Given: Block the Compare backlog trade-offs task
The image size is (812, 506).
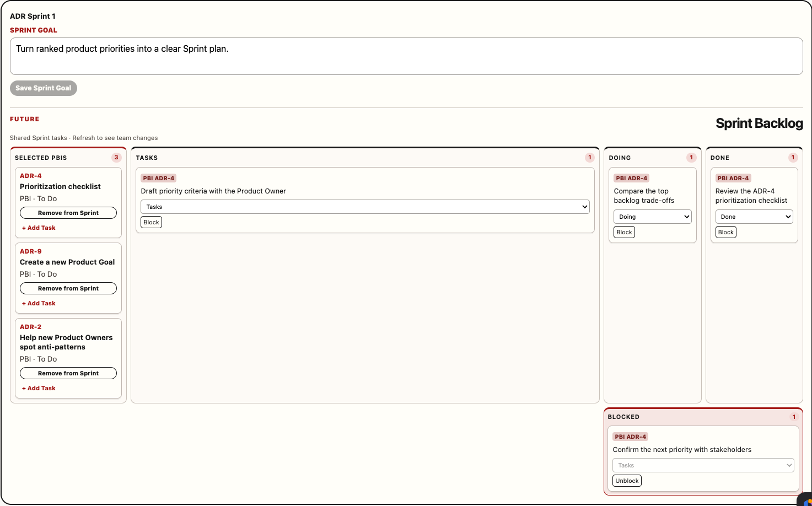Looking at the screenshot, I should pos(624,232).
